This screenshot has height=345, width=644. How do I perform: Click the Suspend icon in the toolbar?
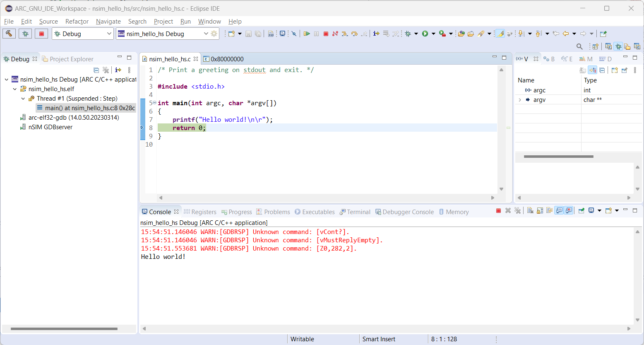click(316, 34)
